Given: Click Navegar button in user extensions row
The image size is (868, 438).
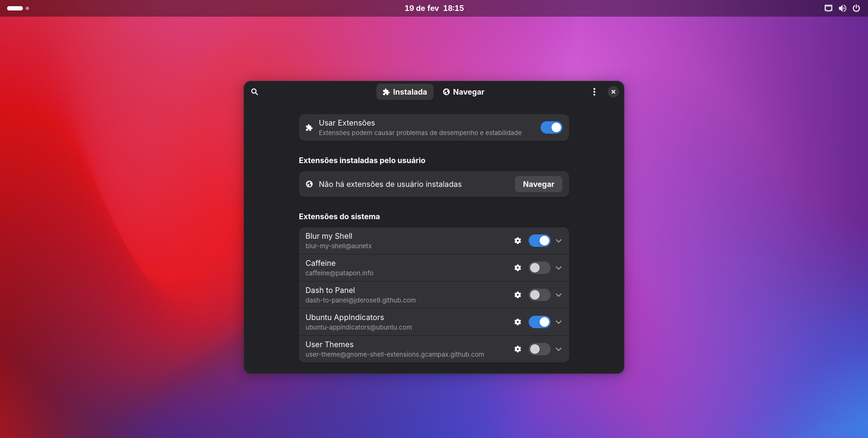Looking at the screenshot, I should [538, 184].
